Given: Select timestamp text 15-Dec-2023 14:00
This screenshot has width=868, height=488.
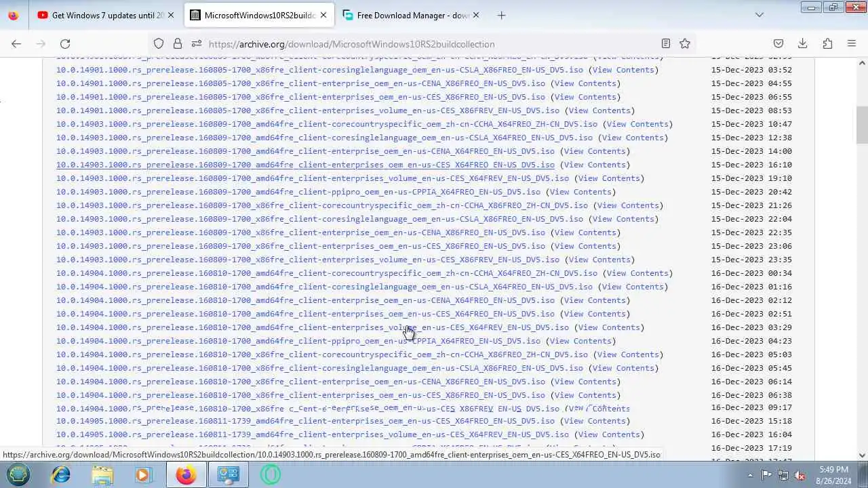Looking at the screenshot, I should [x=751, y=151].
